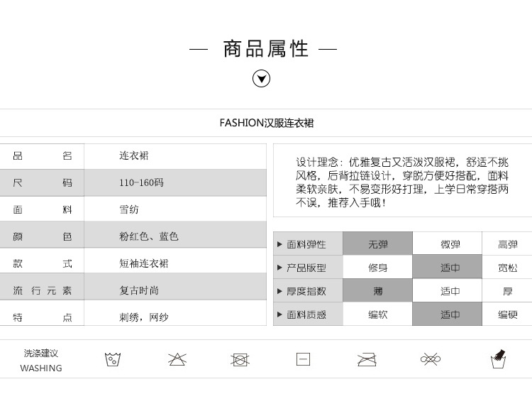Click the 雪纺 fabric value
The width and height of the screenshot is (532, 394).
tap(129, 209)
